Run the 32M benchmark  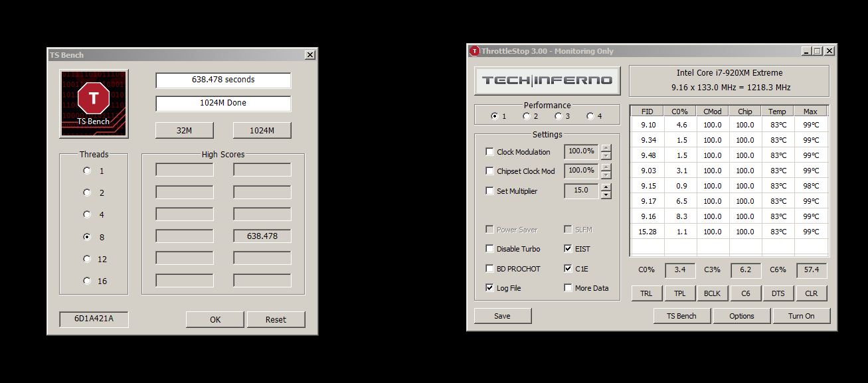tap(185, 130)
